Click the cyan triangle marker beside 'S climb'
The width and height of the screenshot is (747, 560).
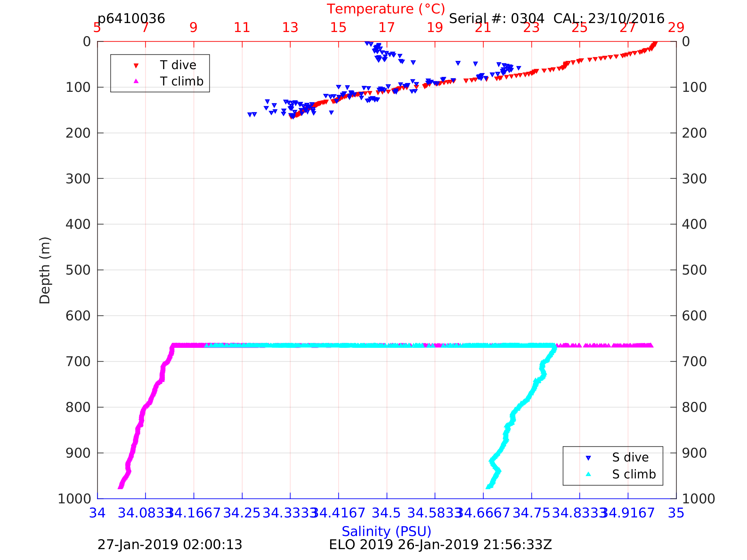coord(588,474)
